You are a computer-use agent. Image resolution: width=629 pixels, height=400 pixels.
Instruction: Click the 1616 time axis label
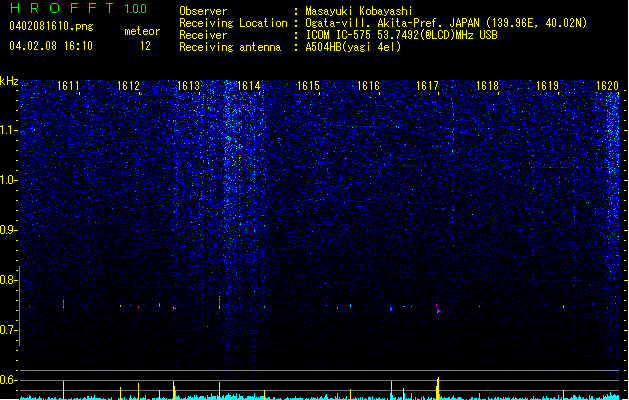click(368, 86)
